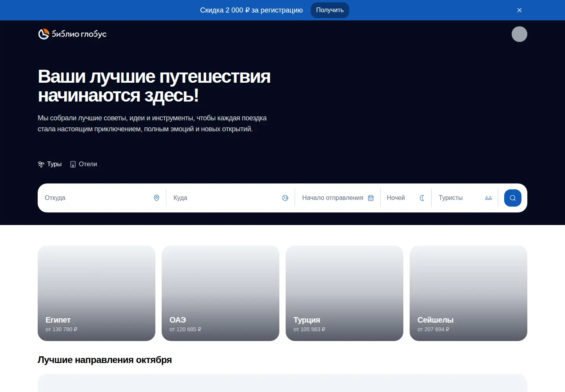Open the Ночей nights selector

(406, 198)
